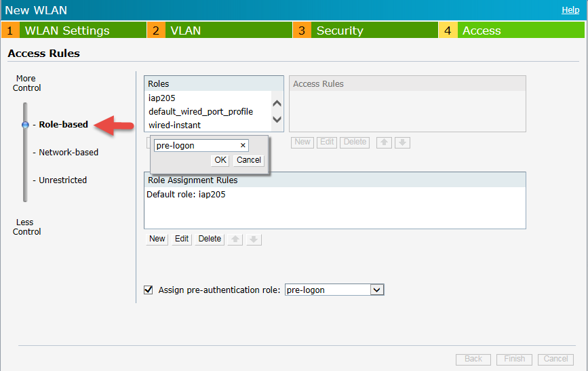Move access rule up arrow button
This screenshot has height=371, width=588.
click(x=384, y=142)
